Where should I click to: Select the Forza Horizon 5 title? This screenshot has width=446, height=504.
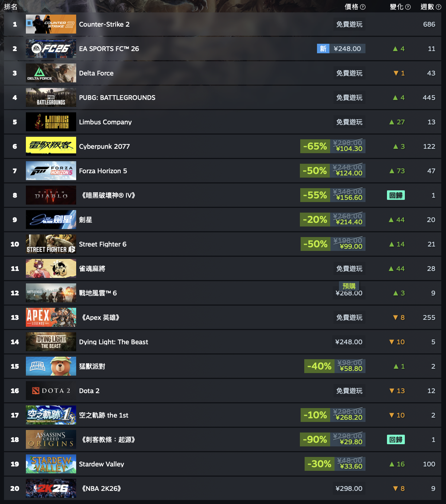[103, 171]
